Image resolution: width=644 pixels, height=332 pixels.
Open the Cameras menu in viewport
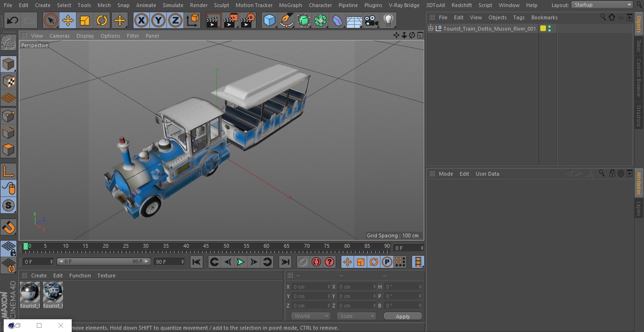59,36
